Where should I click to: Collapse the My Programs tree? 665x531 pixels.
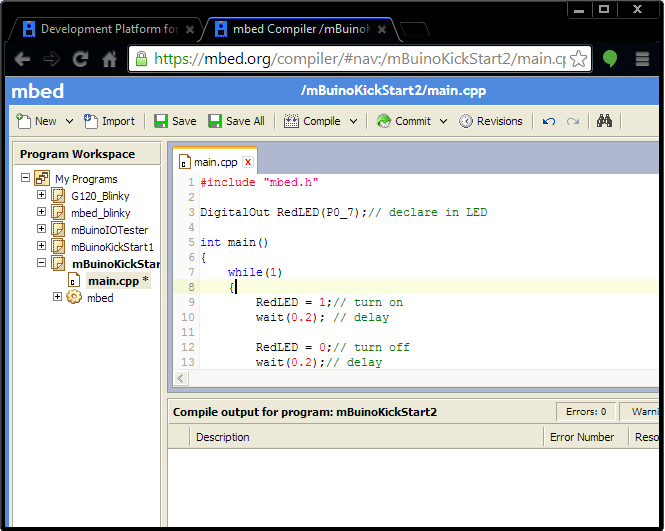(25, 177)
